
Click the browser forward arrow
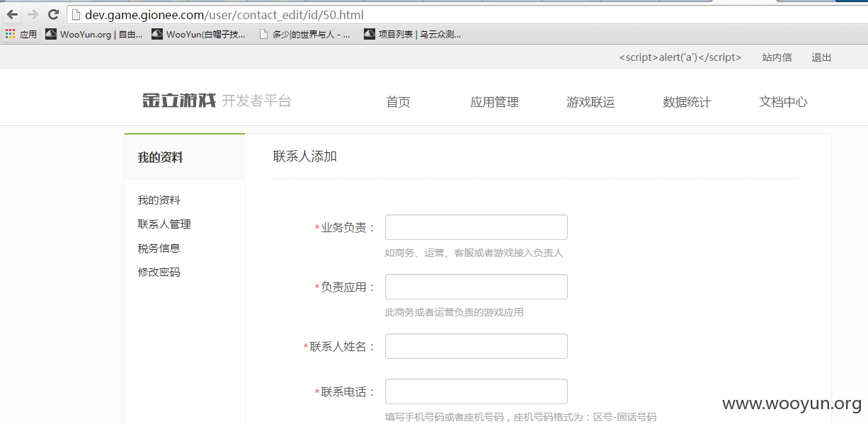point(33,14)
